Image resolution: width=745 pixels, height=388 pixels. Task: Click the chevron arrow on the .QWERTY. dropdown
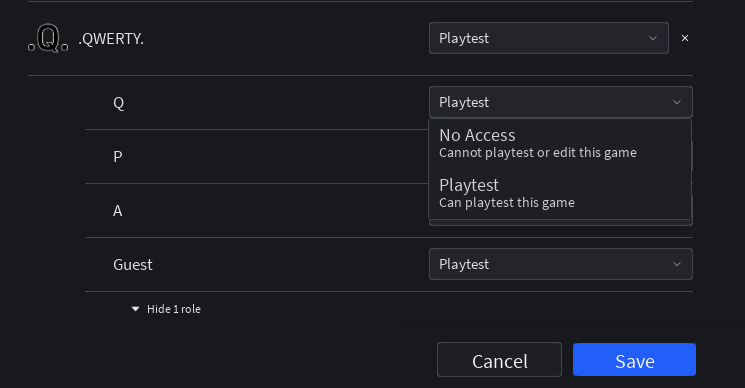click(x=653, y=38)
